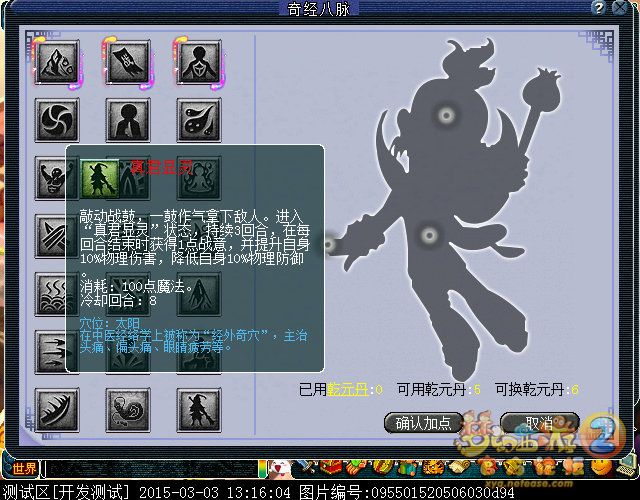This screenshot has width=640, height=500.
Task: Select the floating droplets skill icon
Action: [199, 120]
